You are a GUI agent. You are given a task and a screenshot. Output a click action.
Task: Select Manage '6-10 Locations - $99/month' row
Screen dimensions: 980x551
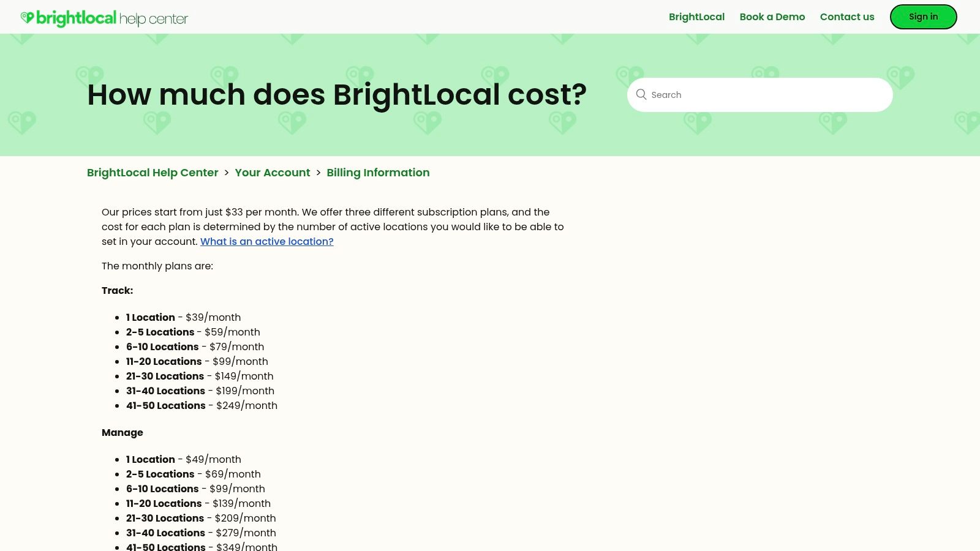[196, 489]
